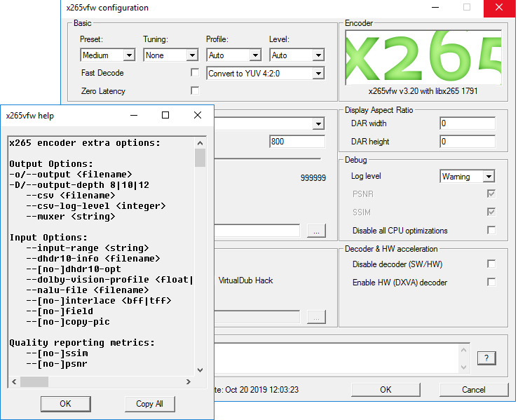The image size is (518, 420).
Task: Click the browse ellipsis button beside text field
Action: pyautogui.click(x=316, y=231)
